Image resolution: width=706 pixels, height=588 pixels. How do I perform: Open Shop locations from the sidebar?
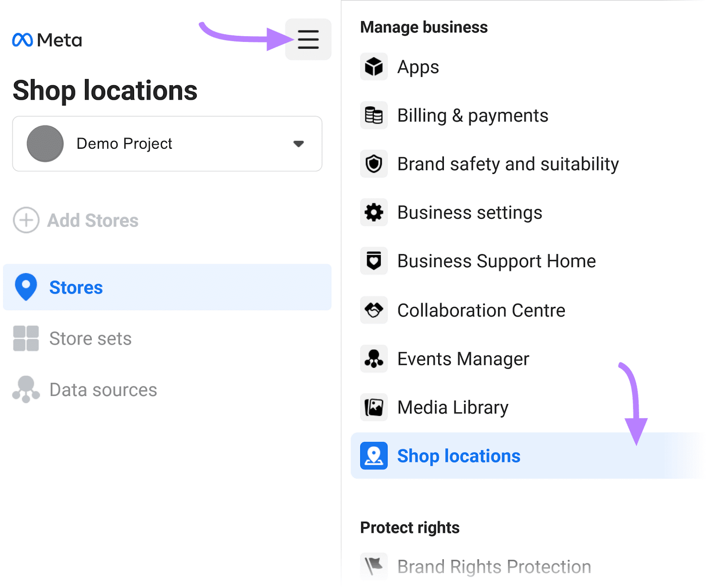[x=458, y=456]
